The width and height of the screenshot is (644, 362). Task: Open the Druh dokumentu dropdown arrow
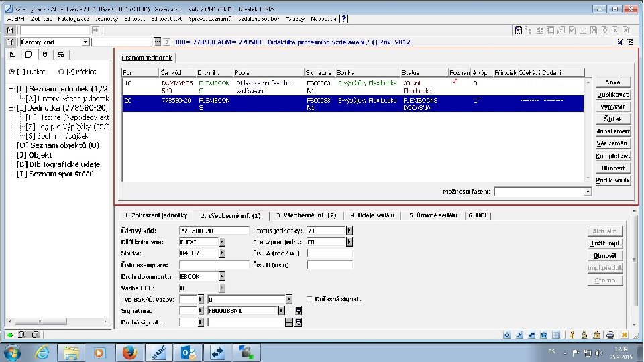click(222, 276)
